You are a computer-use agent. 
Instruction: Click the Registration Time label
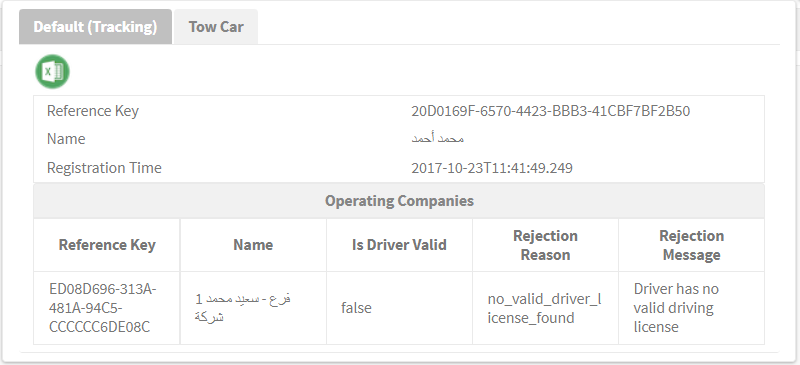(104, 168)
